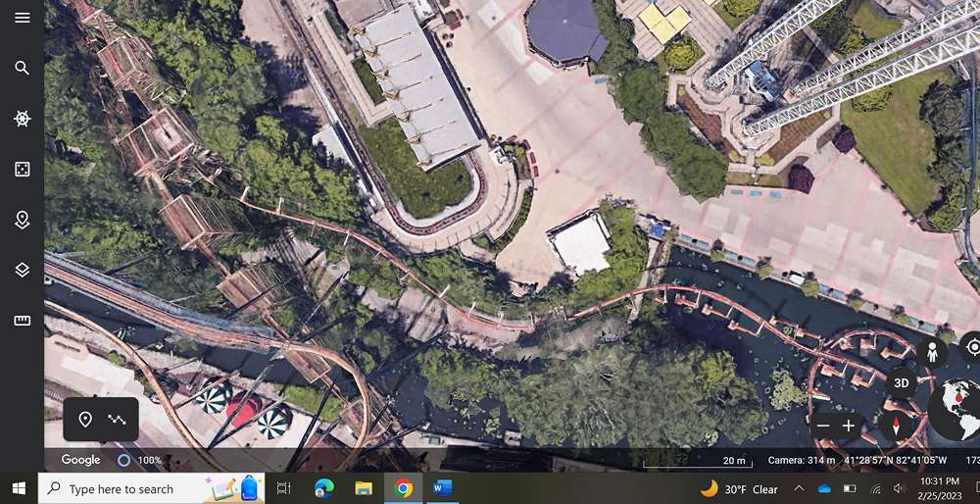Click the Windows taskbar search box

[x=137, y=488]
